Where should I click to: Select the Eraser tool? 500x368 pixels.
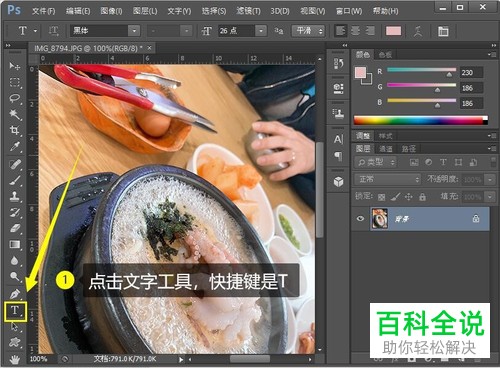click(15, 228)
